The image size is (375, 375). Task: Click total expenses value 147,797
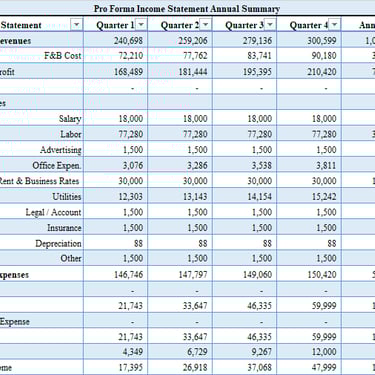point(193,275)
